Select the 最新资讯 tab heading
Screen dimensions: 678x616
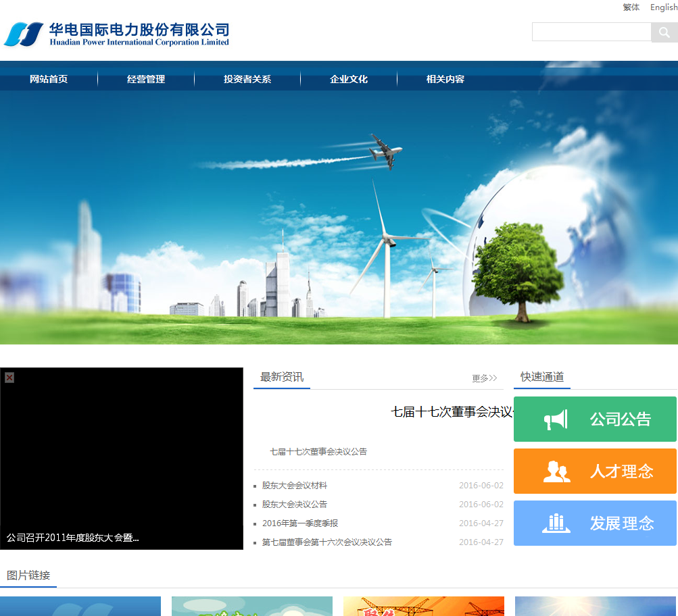pos(282,377)
